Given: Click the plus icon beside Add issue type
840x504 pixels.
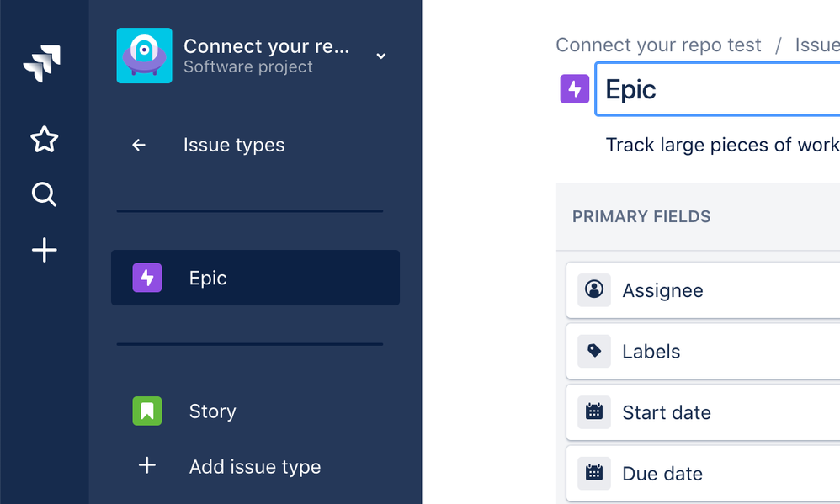Looking at the screenshot, I should (x=146, y=465).
